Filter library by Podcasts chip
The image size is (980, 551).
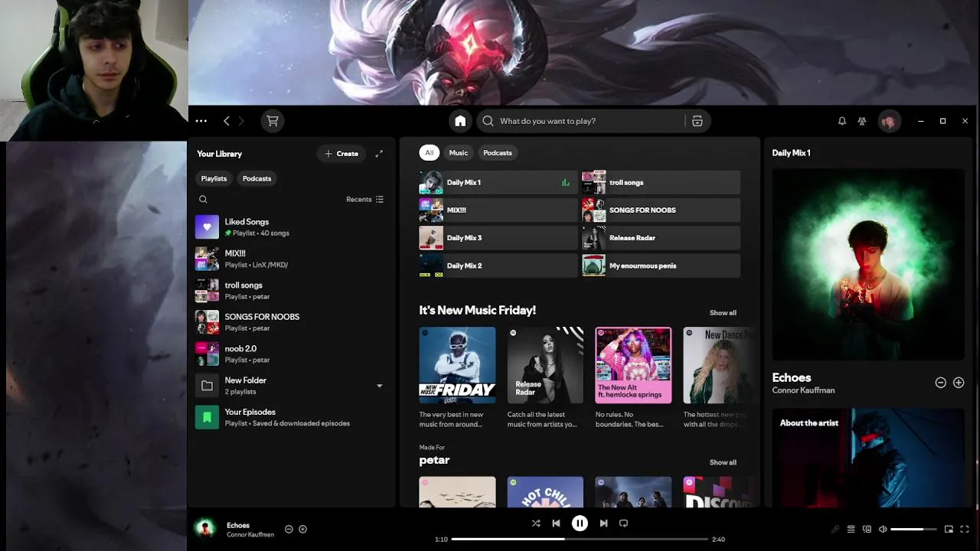[256, 178]
